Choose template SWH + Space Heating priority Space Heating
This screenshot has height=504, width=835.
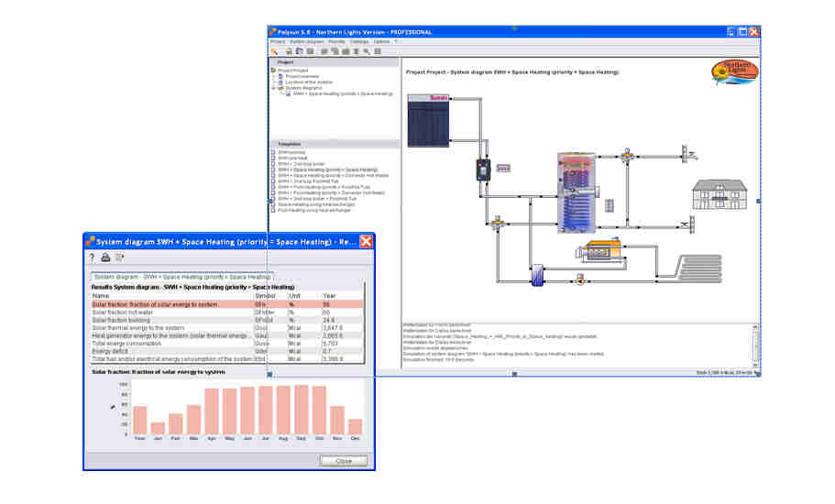tap(327, 170)
